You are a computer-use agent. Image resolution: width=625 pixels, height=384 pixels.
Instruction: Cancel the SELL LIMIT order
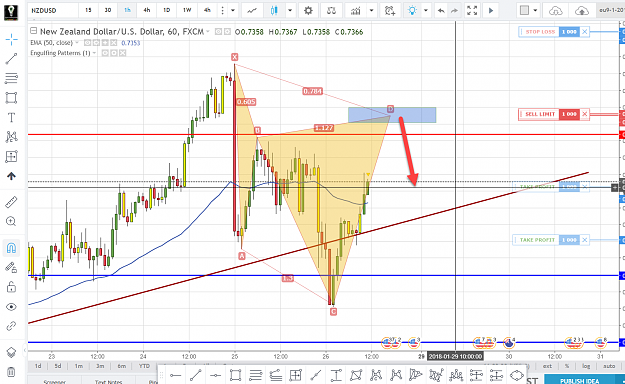584,114
